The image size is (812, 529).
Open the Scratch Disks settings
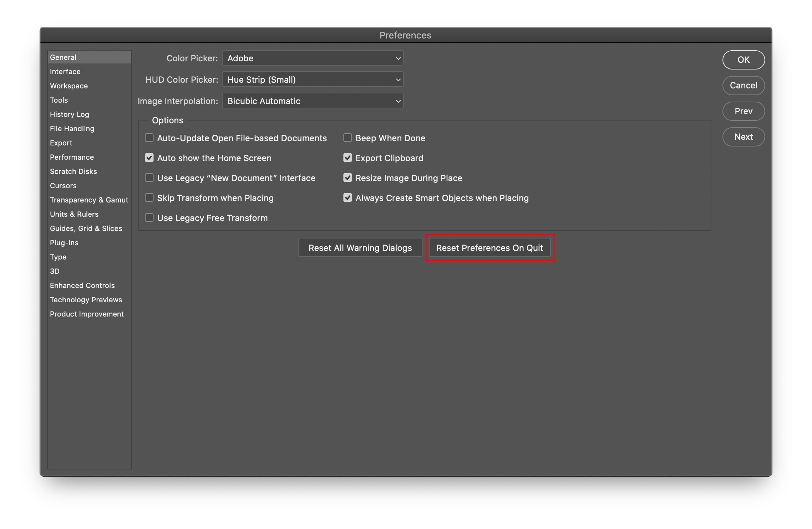(73, 171)
